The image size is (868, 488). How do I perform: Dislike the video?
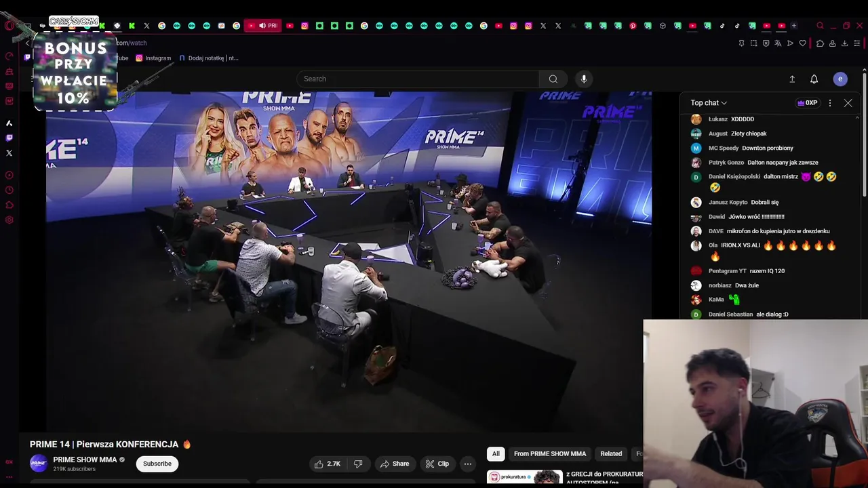click(x=358, y=464)
